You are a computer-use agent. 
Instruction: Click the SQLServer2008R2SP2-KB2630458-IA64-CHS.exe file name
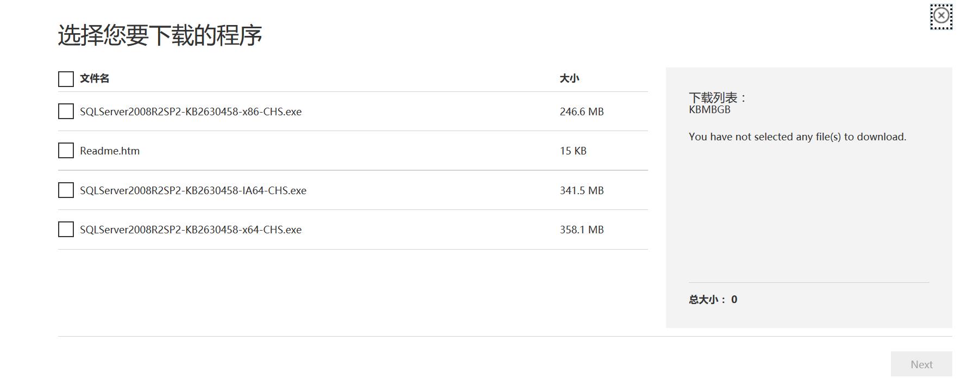pos(193,190)
